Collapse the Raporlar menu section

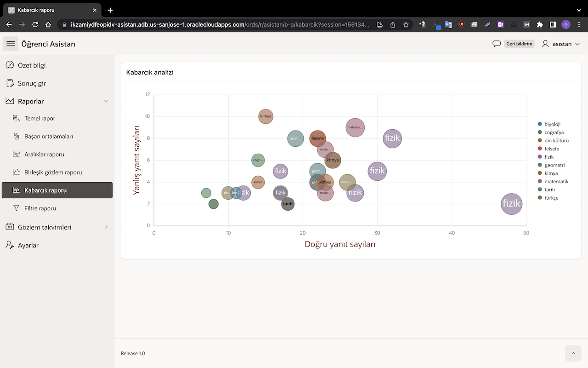click(106, 101)
